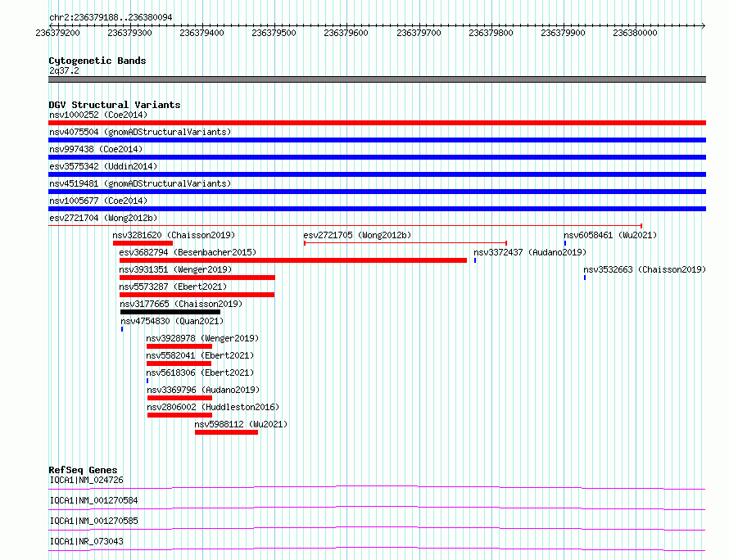Select the small blue nsv3532663 marker
The width and height of the screenshot is (729, 560).
click(584, 278)
